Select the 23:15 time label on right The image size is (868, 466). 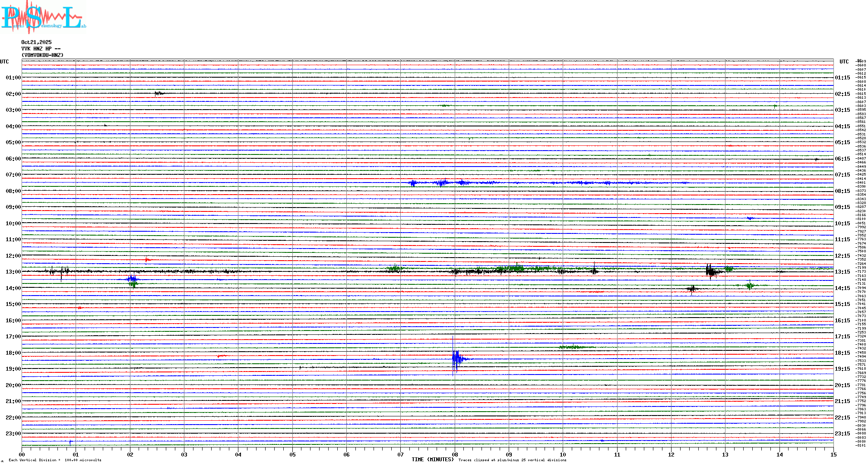pos(842,434)
